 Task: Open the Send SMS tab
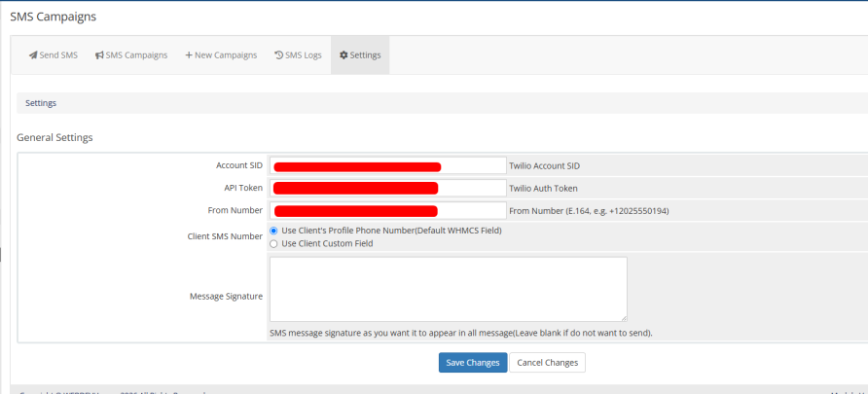click(54, 55)
